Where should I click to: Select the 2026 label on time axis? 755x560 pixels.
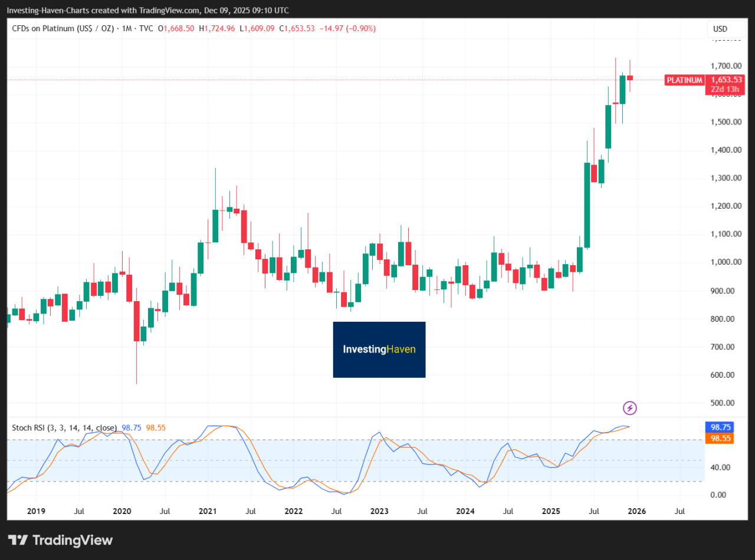click(637, 511)
